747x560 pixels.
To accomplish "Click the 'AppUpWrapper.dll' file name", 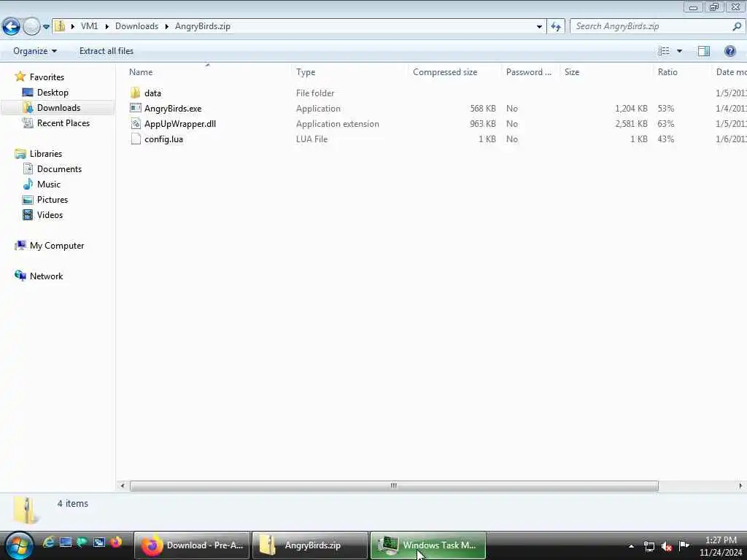I will point(180,124).
